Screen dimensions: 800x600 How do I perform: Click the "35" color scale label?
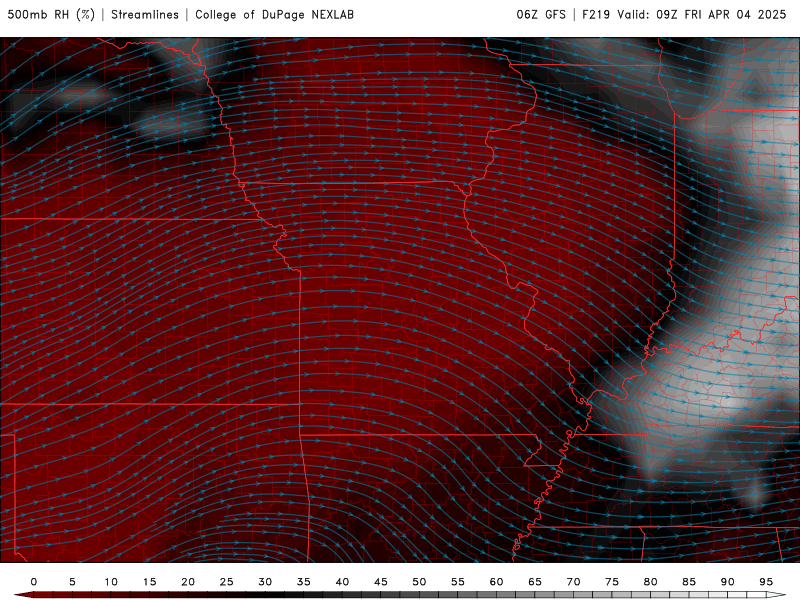(304, 582)
